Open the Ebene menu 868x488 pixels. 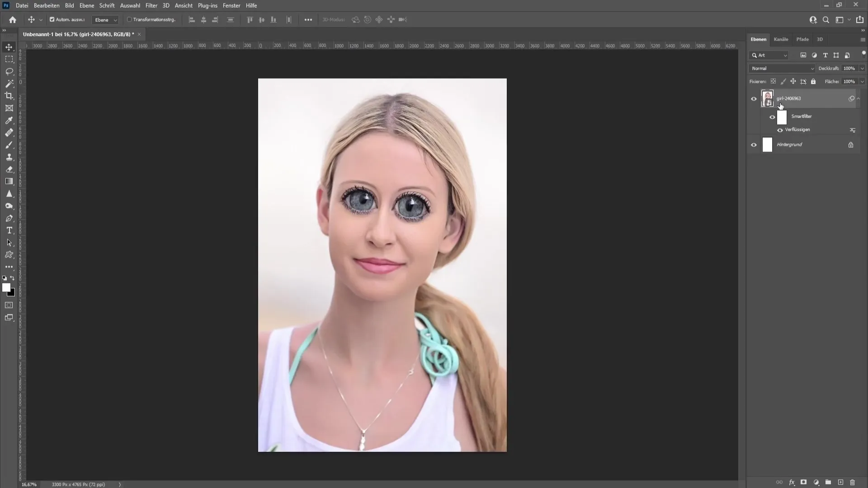click(86, 5)
